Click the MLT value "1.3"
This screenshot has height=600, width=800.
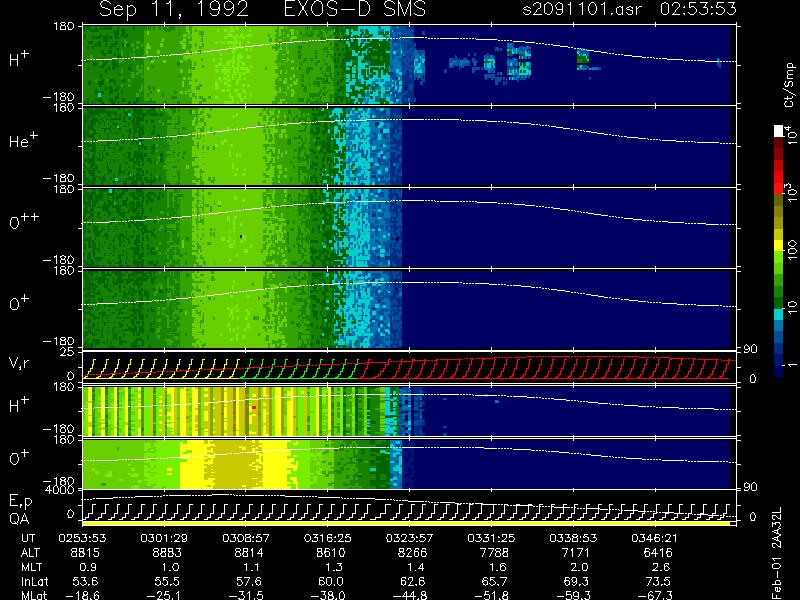333,567
